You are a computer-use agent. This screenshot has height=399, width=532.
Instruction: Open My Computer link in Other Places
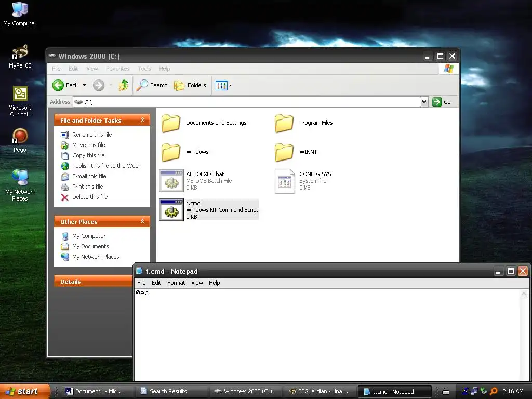(88, 236)
